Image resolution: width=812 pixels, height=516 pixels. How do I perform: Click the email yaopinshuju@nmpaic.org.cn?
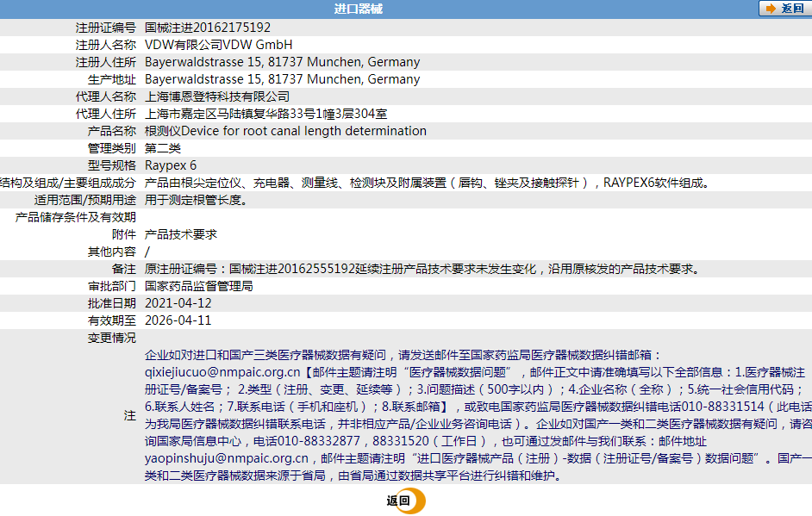pos(227,458)
